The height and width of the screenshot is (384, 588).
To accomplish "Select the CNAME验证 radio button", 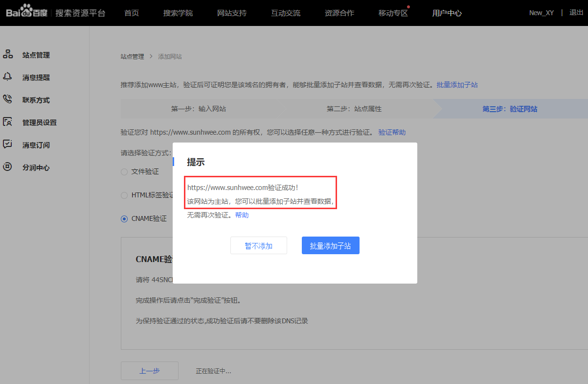I will click(x=124, y=218).
